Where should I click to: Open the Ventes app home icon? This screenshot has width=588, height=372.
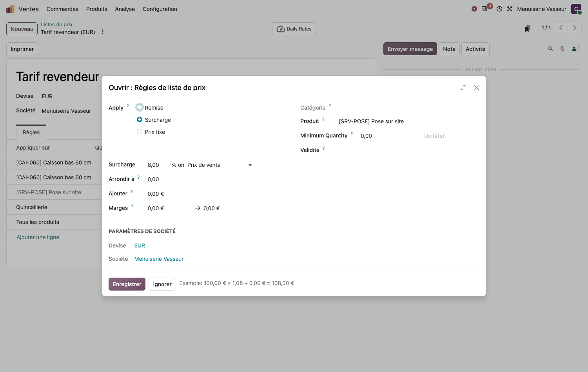pyautogui.click(x=10, y=9)
